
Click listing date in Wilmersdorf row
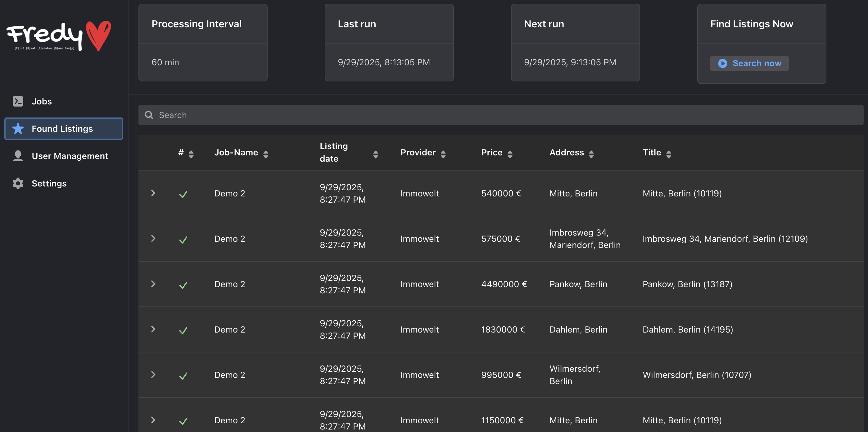[343, 375]
